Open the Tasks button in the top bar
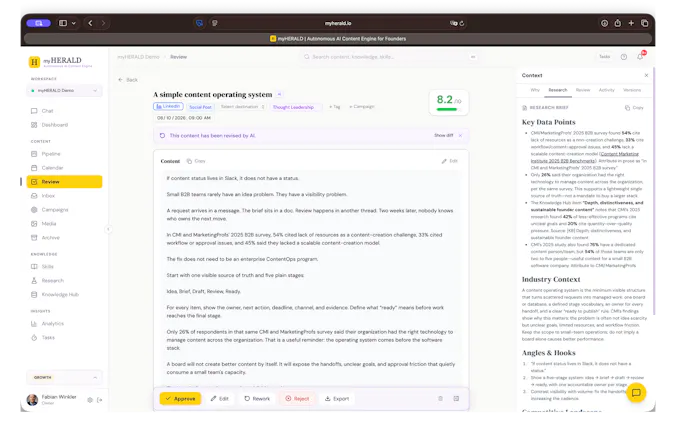The image size is (676, 439). coord(604,56)
